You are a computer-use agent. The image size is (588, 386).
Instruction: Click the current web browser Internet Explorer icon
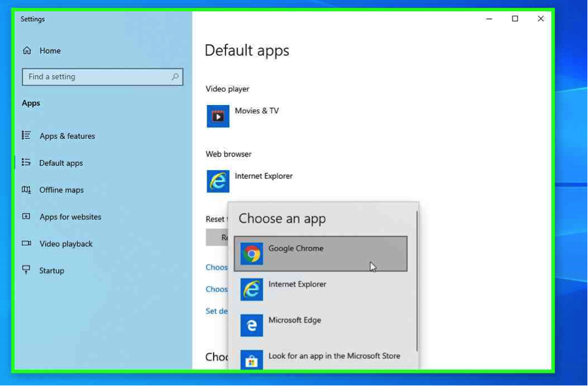(218, 181)
